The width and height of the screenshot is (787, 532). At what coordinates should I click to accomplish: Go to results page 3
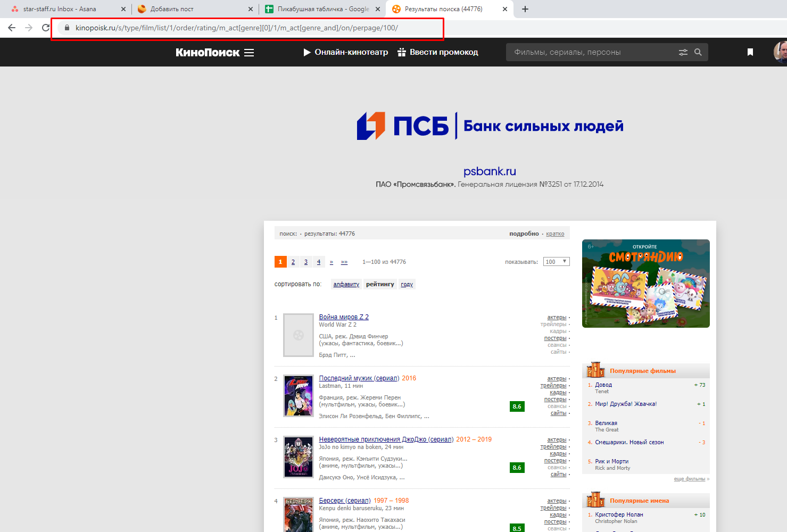point(306,262)
